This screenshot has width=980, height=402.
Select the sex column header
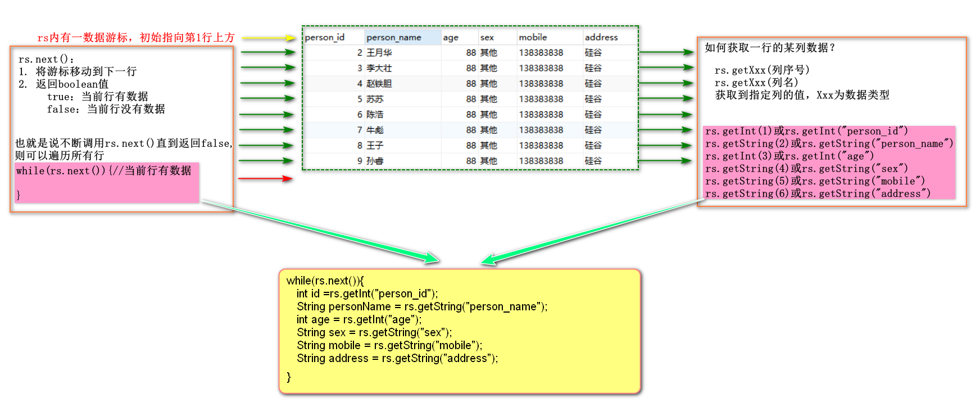point(497,37)
